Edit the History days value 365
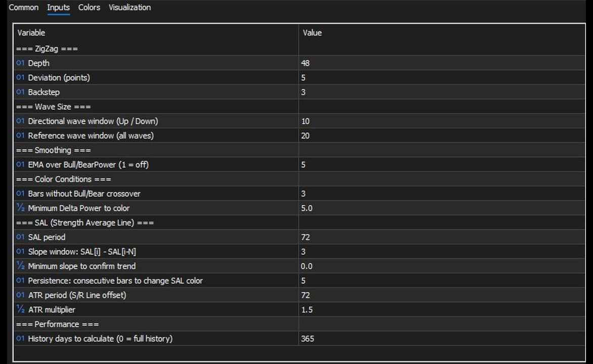593x364 pixels. (307, 339)
